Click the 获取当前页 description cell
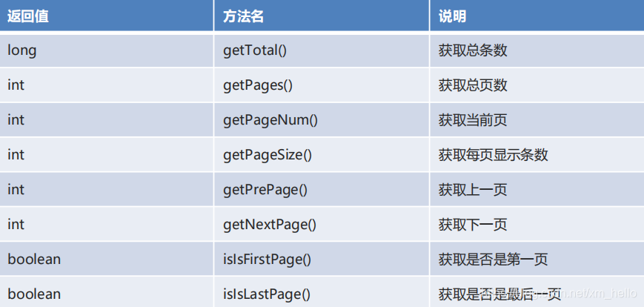644x307 pixels. pos(537,120)
